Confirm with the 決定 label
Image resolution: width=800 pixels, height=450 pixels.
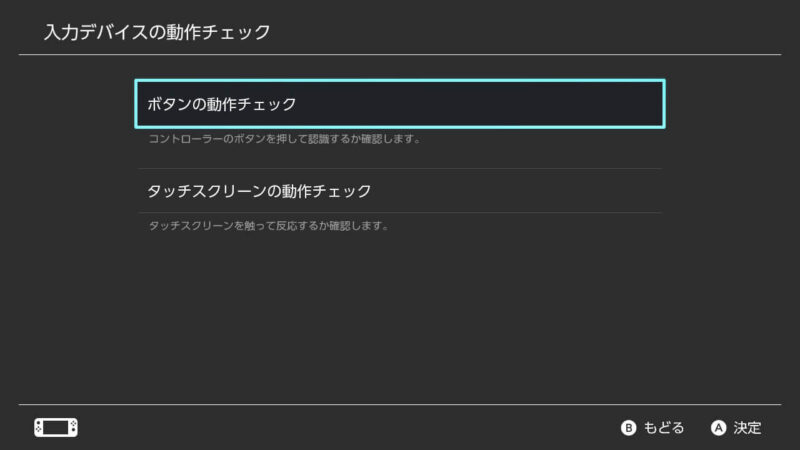tap(747, 428)
